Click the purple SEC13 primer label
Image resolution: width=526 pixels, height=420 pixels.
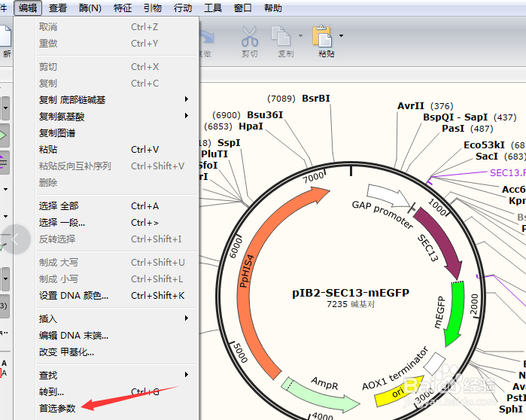point(507,173)
